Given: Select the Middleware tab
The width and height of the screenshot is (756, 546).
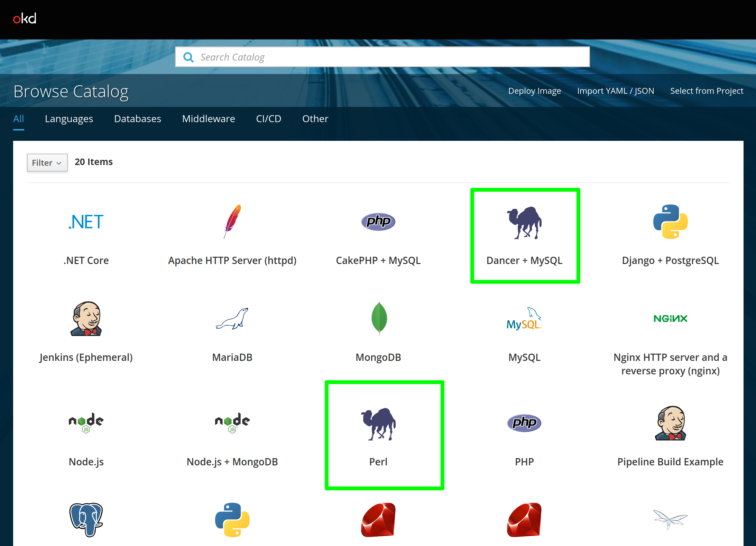Looking at the screenshot, I should click(x=209, y=119).
